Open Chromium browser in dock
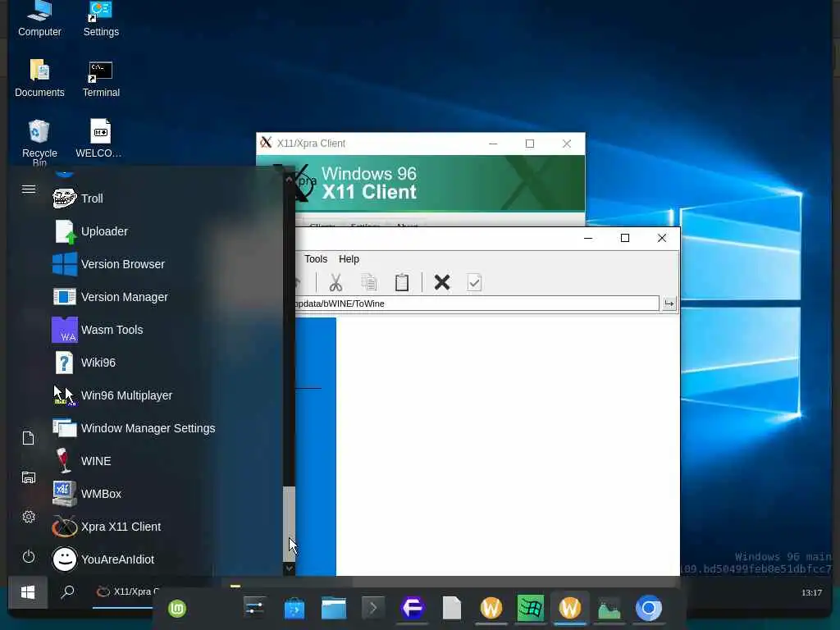The image size is (840, 630). pyautogui.click(x=649, y=609)
